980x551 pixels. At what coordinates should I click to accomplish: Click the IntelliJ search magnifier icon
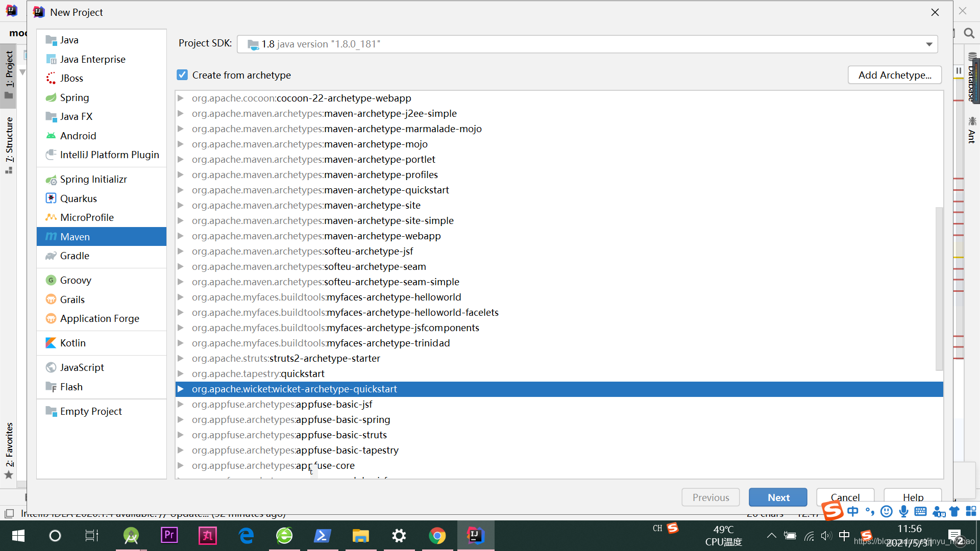coord(969,33)
